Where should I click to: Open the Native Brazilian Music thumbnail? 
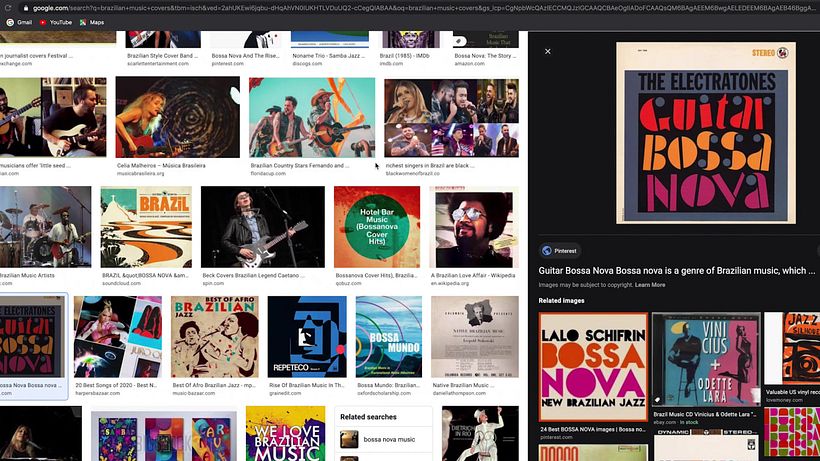tap(475, 337)
